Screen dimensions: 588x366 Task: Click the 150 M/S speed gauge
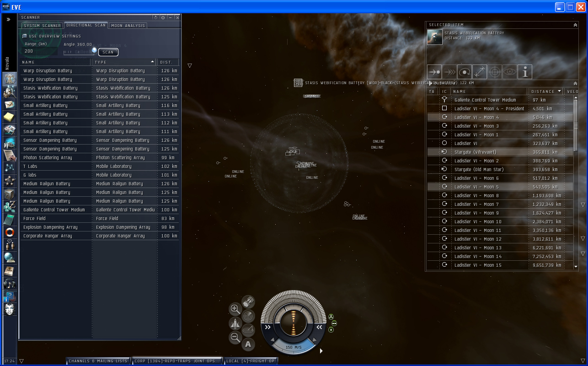[293, 347]
